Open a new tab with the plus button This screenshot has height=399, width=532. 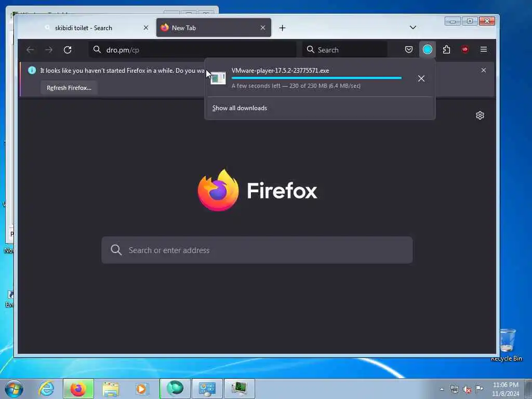pos(282,28)
